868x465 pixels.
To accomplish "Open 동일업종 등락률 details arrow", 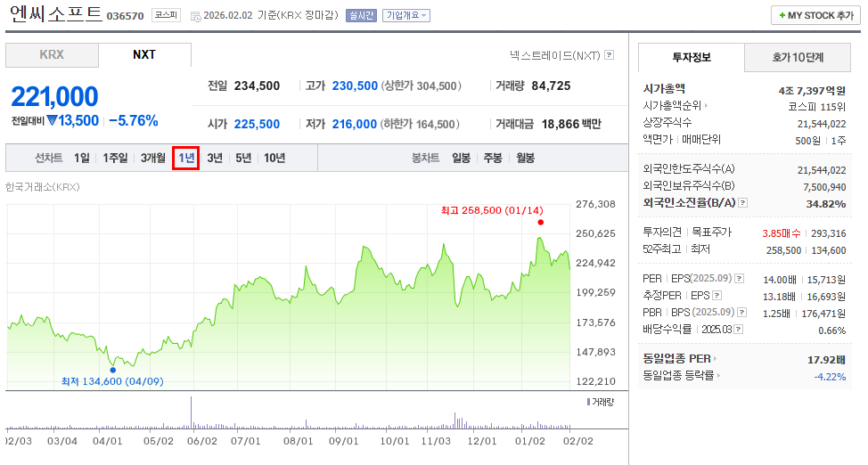I will point(718,375).
